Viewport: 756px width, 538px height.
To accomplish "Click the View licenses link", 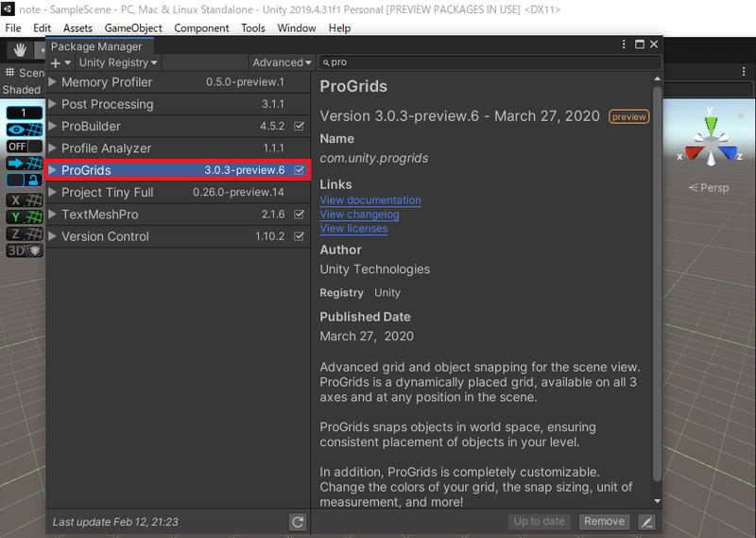I will [353, 228].
